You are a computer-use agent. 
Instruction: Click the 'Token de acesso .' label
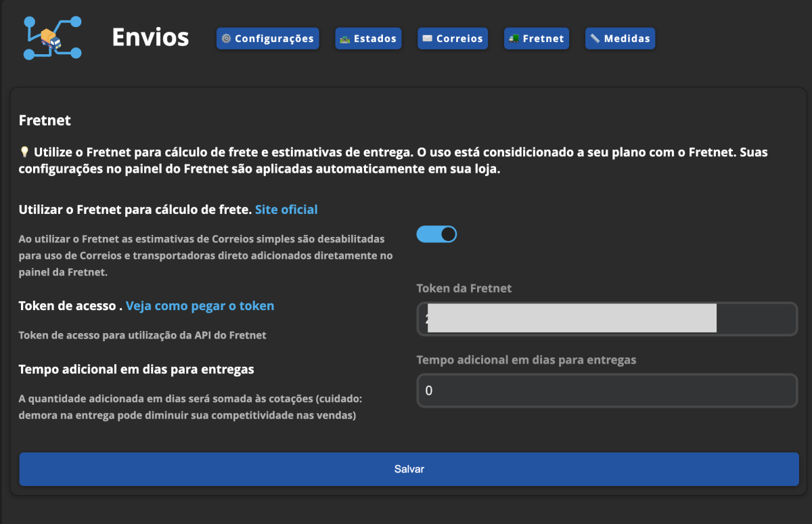70,306
